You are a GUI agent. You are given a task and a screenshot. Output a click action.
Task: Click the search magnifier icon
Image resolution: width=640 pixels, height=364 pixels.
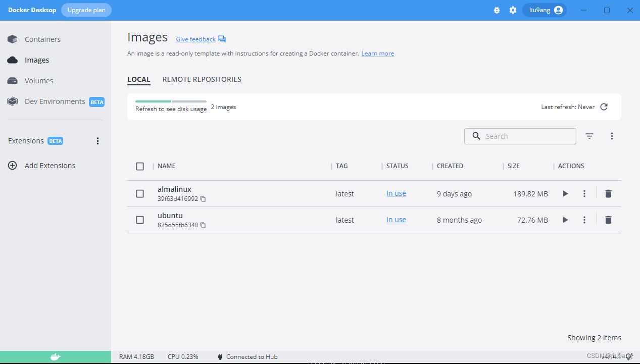click(x=476, y=136)
